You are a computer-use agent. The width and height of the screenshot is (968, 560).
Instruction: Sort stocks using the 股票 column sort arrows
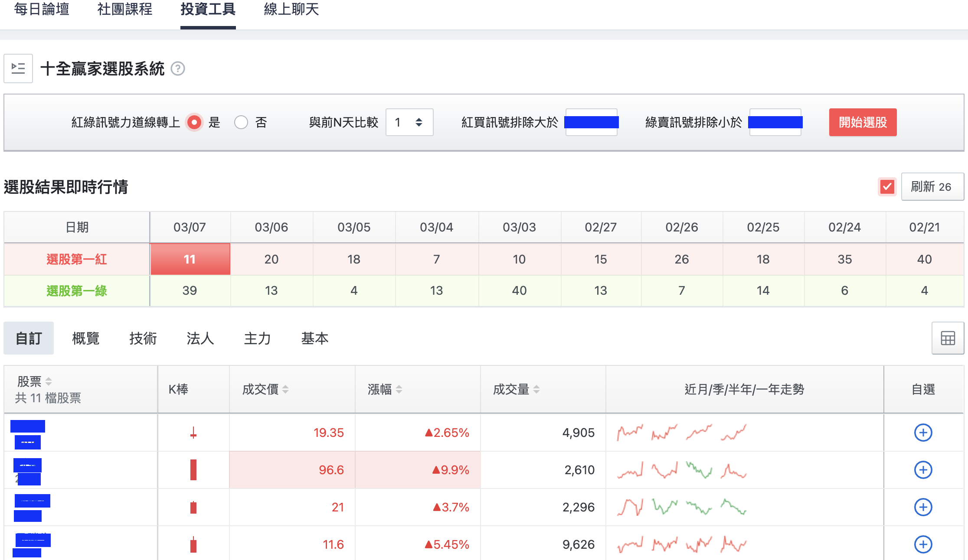click(x=48, y=381)
